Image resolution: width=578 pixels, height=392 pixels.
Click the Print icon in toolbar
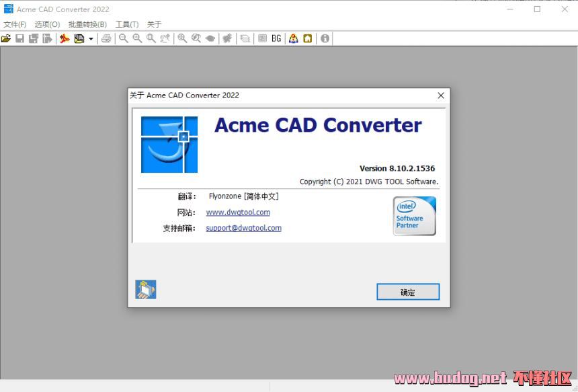[x=106, y=38]
